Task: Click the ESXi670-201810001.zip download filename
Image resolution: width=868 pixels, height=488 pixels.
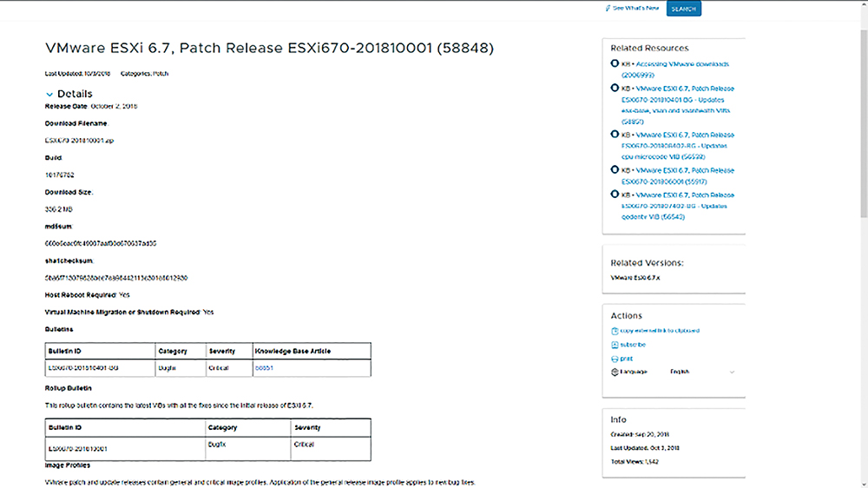Action: [x=79, y=141]
